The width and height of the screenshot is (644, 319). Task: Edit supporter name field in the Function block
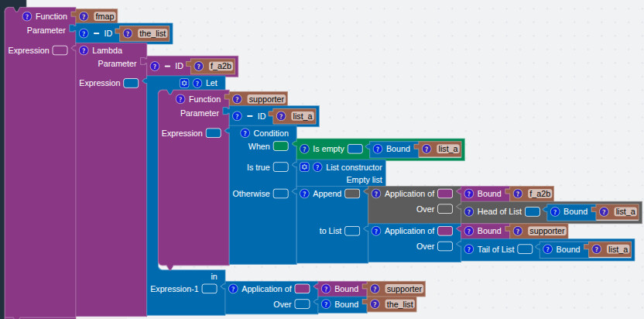[x=266, y=99]
